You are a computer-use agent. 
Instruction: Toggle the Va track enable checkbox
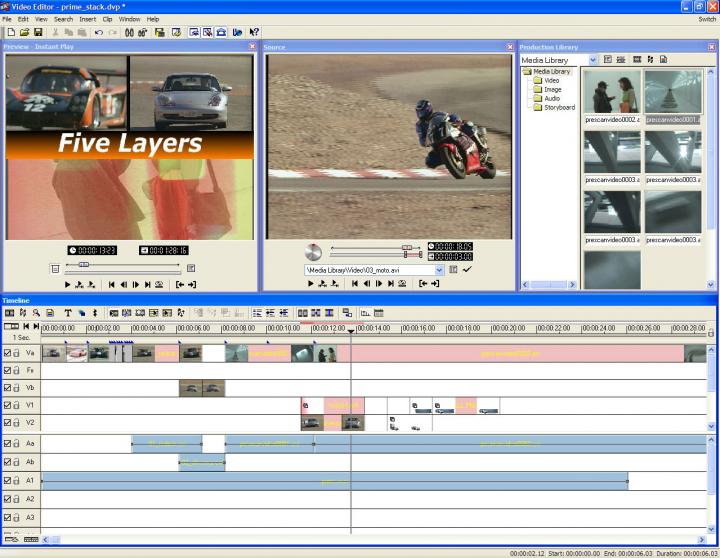tap(7, 352)
